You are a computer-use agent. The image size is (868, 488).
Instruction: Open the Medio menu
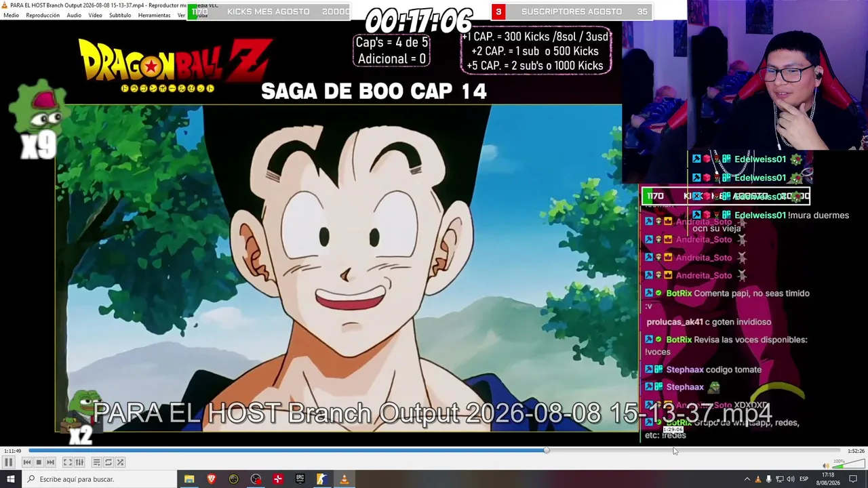pos(12,15)
